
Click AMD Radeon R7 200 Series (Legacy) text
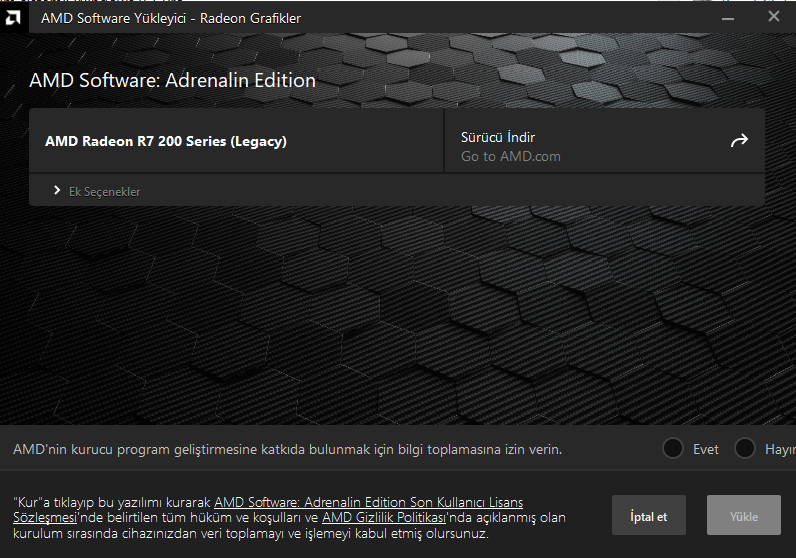coord(166,141)
